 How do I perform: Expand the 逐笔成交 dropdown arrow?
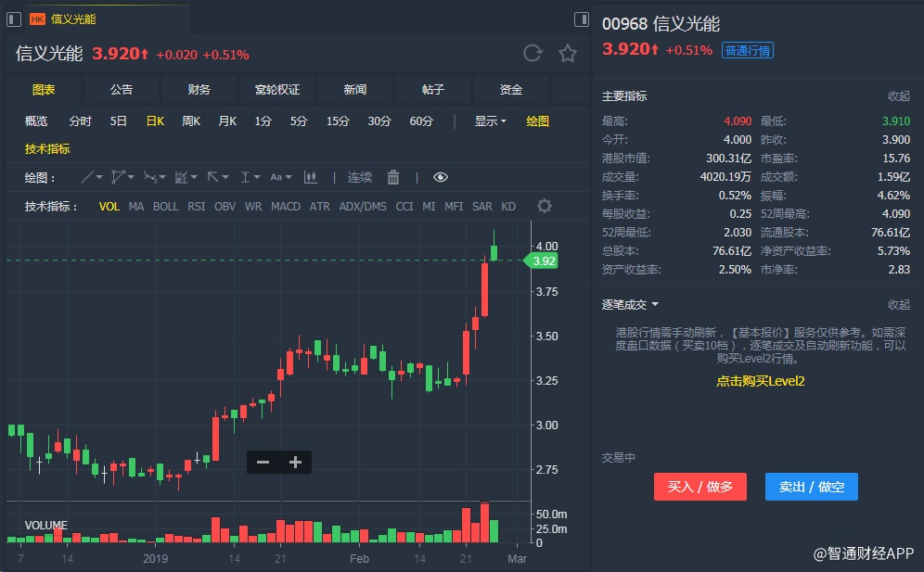[655, 304]
